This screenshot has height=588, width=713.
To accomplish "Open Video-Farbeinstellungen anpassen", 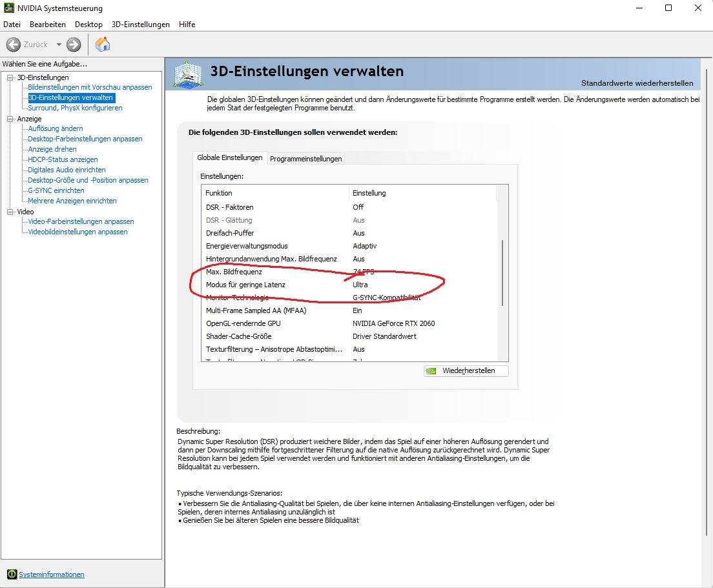I will pyautogui.click(x=81, y=222).
